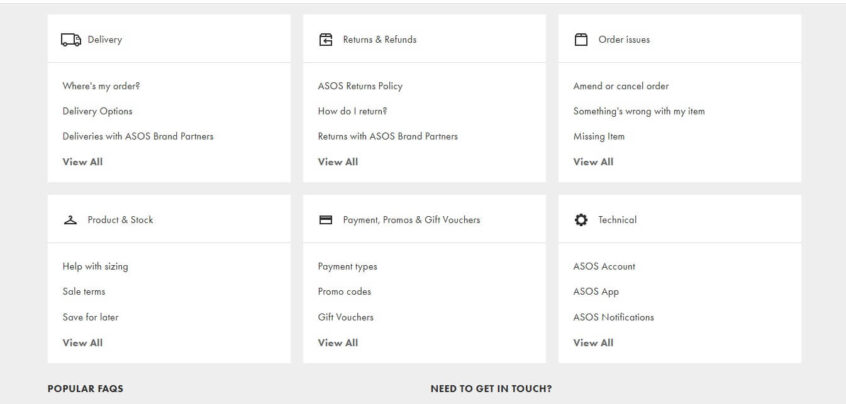Viewport: 846px width, 404px height.
Task: Click the Returns & Refunds box icon
Action: [x=326, y=39]
